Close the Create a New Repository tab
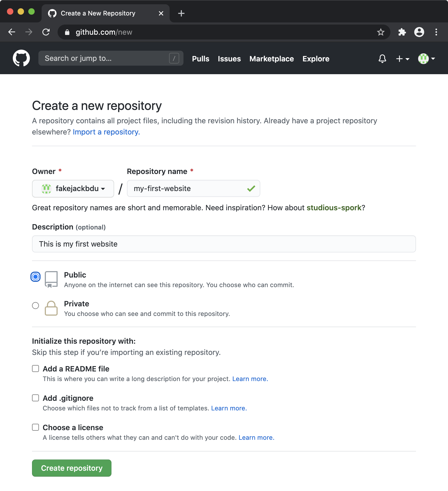The image size is (448, 491). point(161,13)
